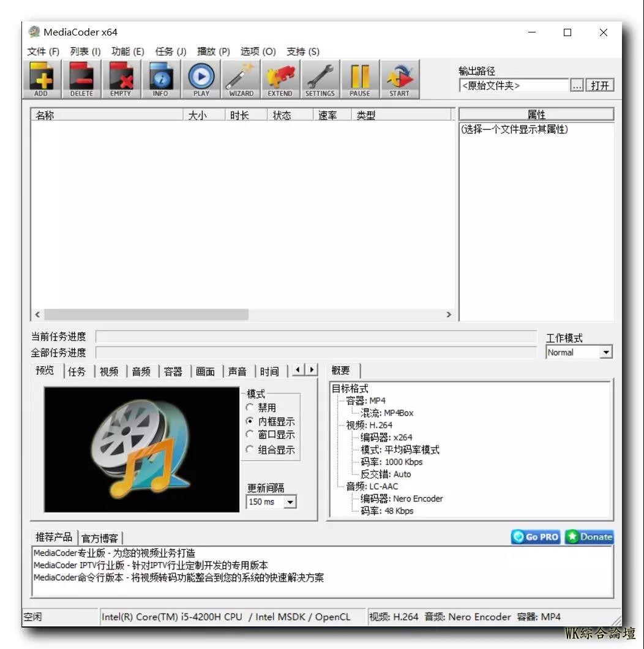Click the EMPTY list toolbar icon
The height and width of the screenshot is (649, 644).
(x=121, y=79)
